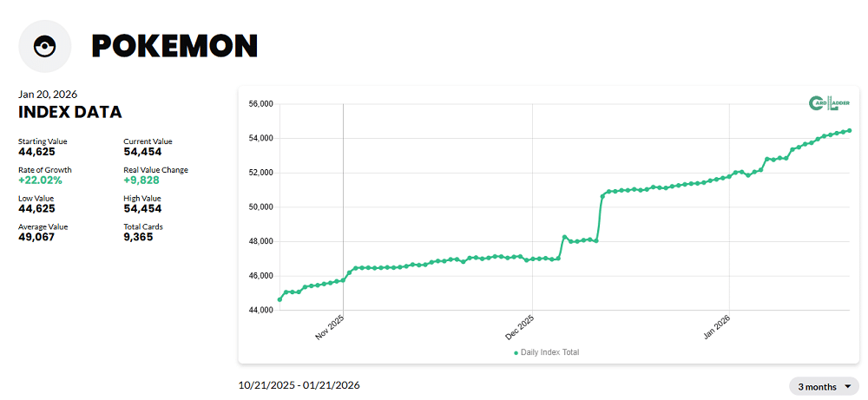Click the 56,000 y-axis label
This screenshot has height=400, width=868.
(260, 104)
